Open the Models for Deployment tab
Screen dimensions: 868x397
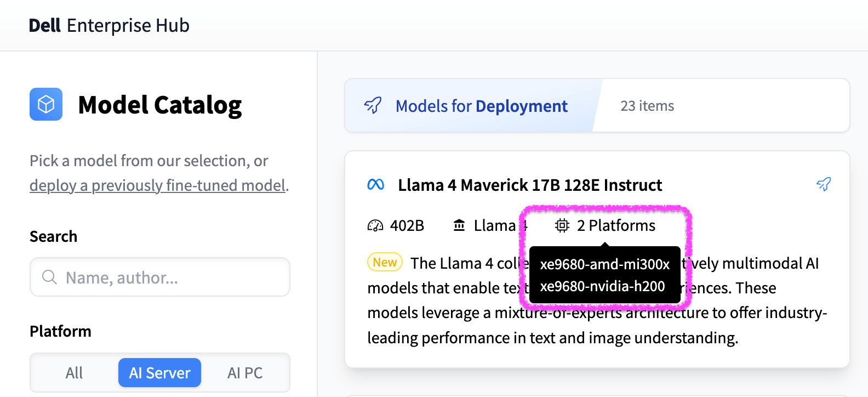481,106
